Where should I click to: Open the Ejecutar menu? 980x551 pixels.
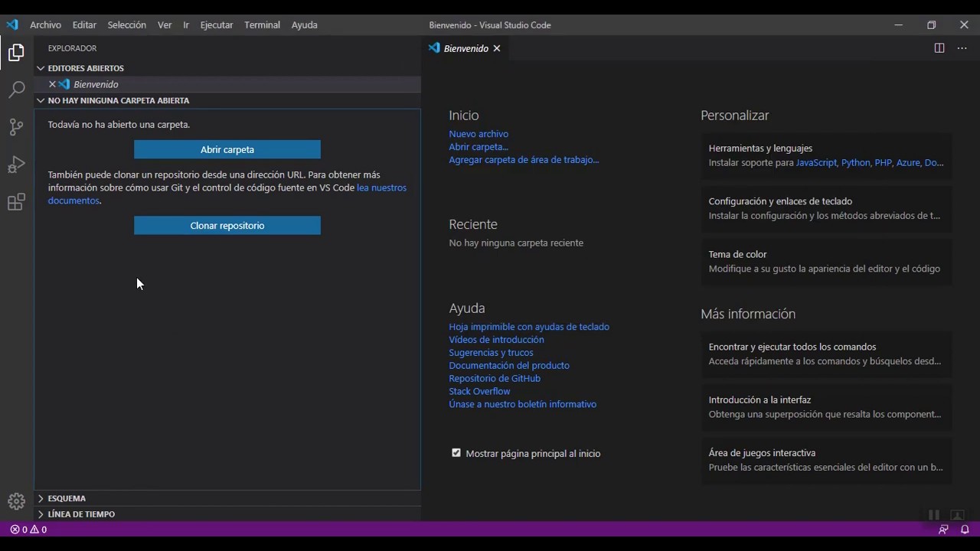217,24
